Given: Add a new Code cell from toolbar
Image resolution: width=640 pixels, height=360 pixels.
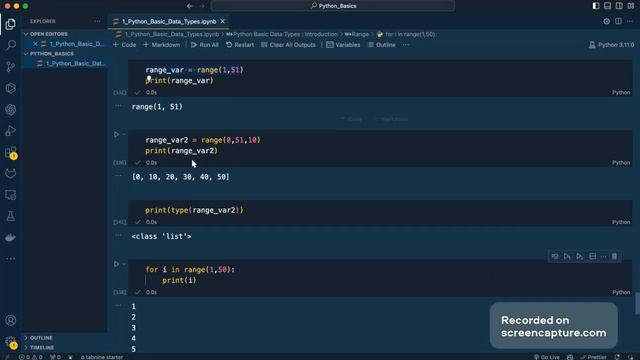Looking at the screenshot, I should pos(124,45).
